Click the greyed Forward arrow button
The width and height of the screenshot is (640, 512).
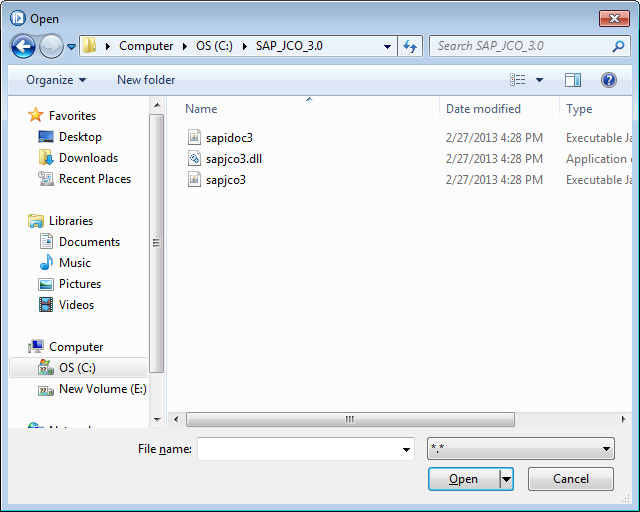pos(51,46)
